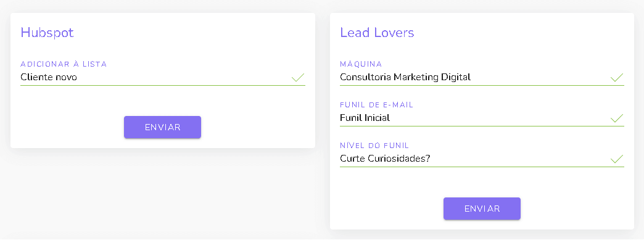This screenshot has height=240, width=644.
Task: Click the MÁQUINA field label
Action: click(361, 64)
